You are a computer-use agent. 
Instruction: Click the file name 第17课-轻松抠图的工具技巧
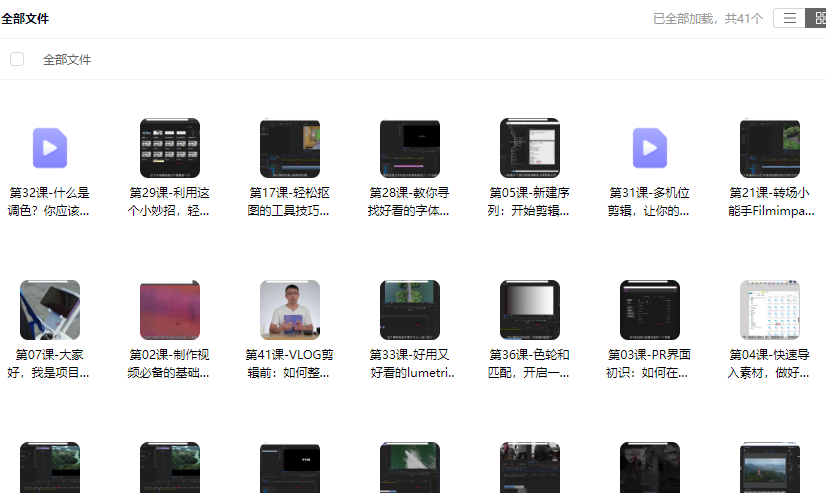pyautogui.click(x=289, y=202)
